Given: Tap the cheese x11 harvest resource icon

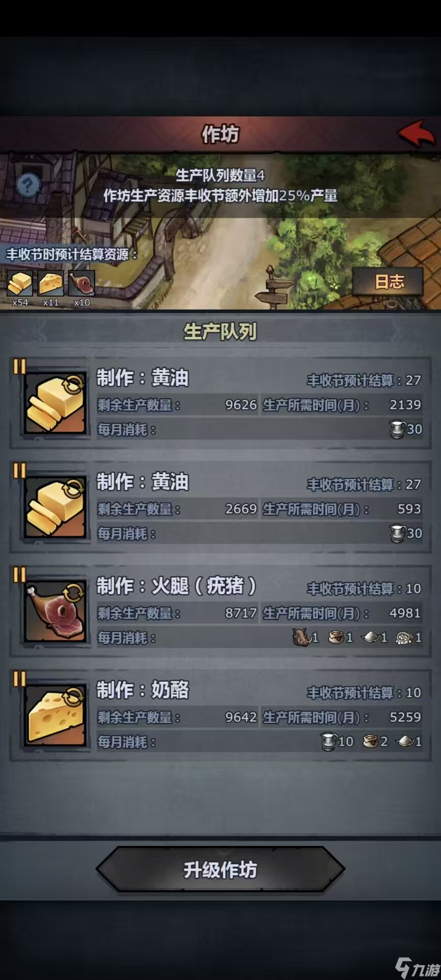Looking at the screenshot, I should [51, 283].
